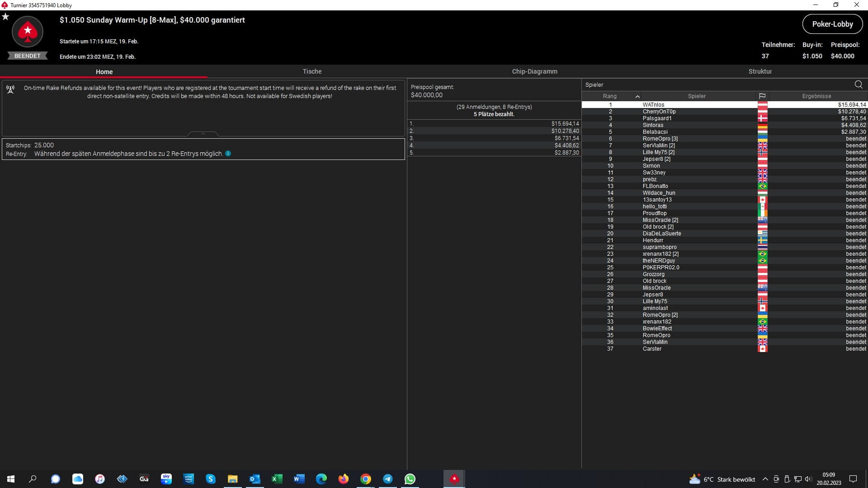
Task: Select player row theNERDguy
Action: 724,261
